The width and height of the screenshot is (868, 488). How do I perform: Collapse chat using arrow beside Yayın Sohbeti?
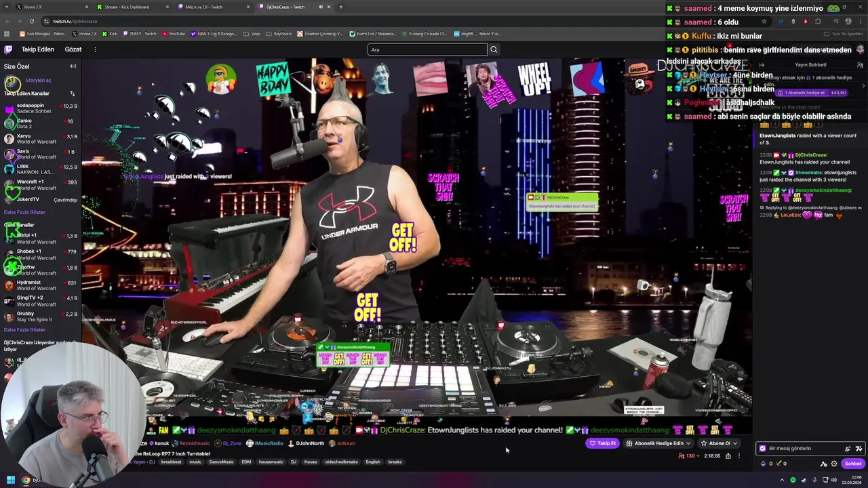click(x=762, y=65)
